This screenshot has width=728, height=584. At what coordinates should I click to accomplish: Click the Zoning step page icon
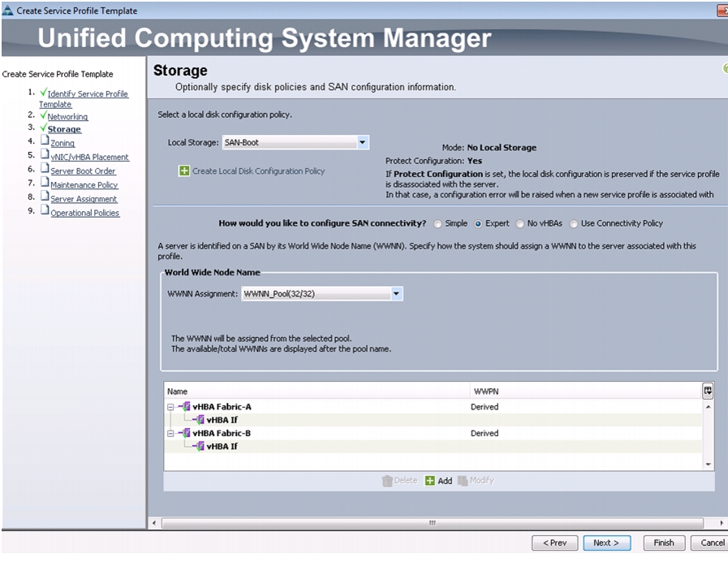pyautogui.click(x=45, y=141)
